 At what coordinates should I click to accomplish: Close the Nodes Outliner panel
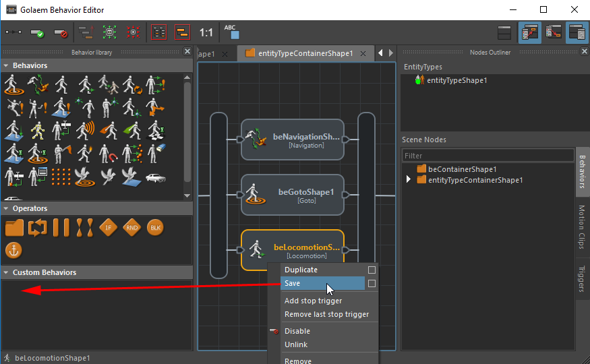tap(585, 51)
